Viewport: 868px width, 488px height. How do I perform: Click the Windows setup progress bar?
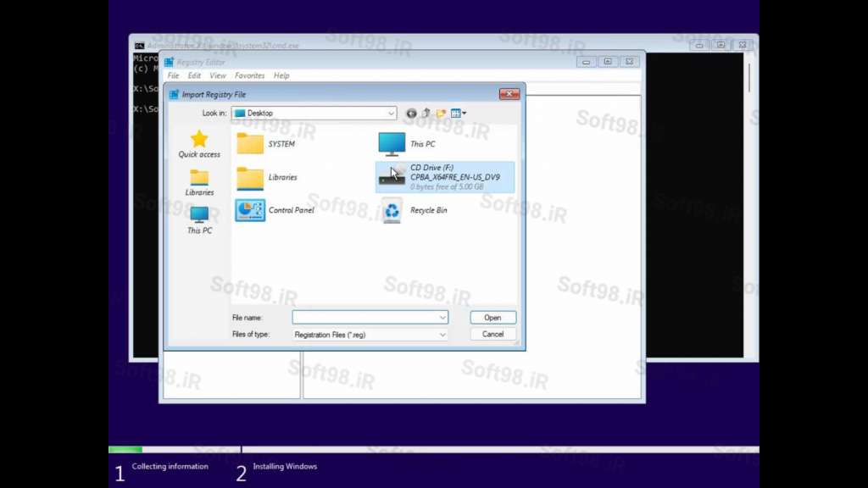434,449
